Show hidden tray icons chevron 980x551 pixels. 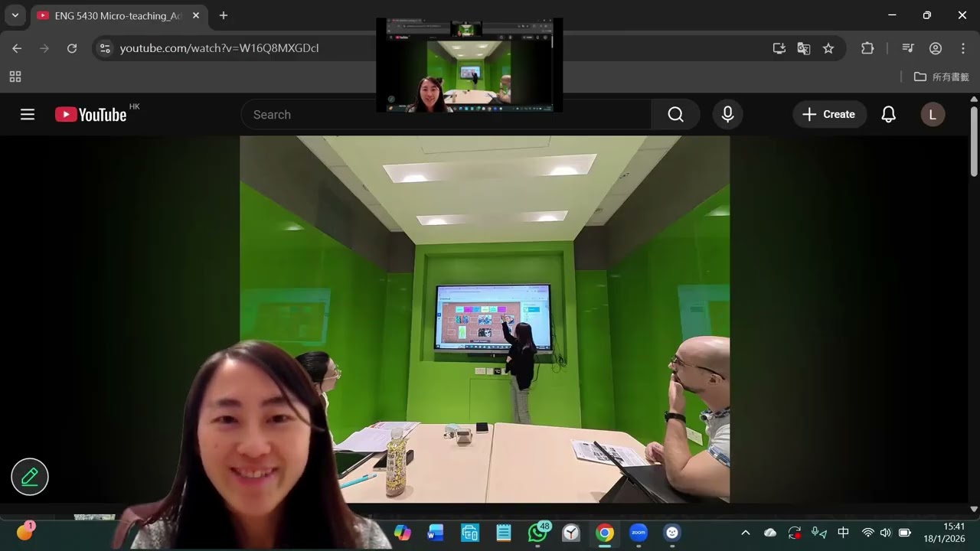[746, 533]
